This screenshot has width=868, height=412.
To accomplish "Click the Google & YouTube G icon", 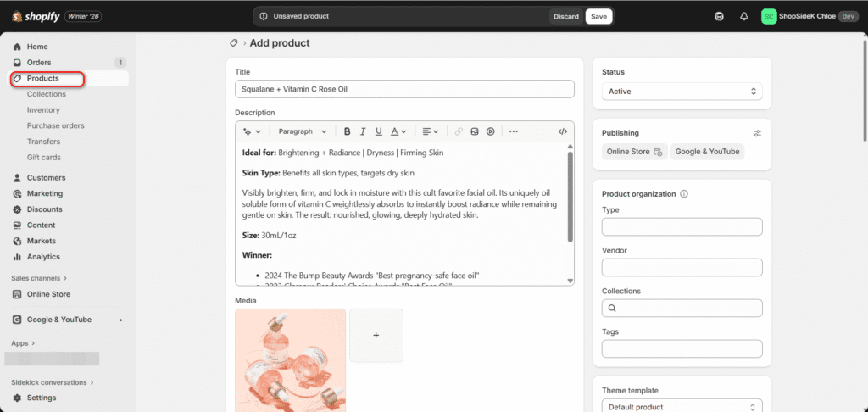I will point(17,320).
